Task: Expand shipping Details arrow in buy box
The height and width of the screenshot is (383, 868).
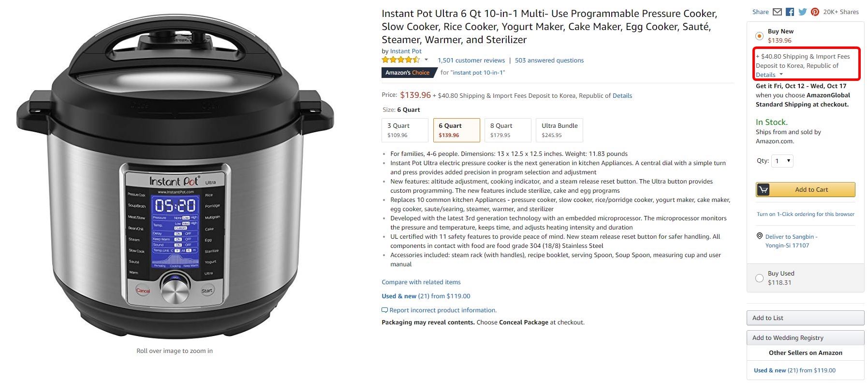Action: [x=781, y=75]
